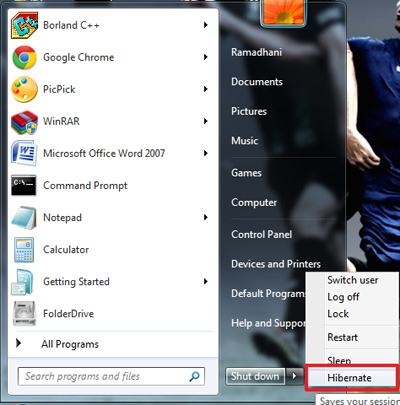The height and width of the screenshot is (405, 400).
Task: Click the Calculator icon
Action: click(x=24, y=250)
